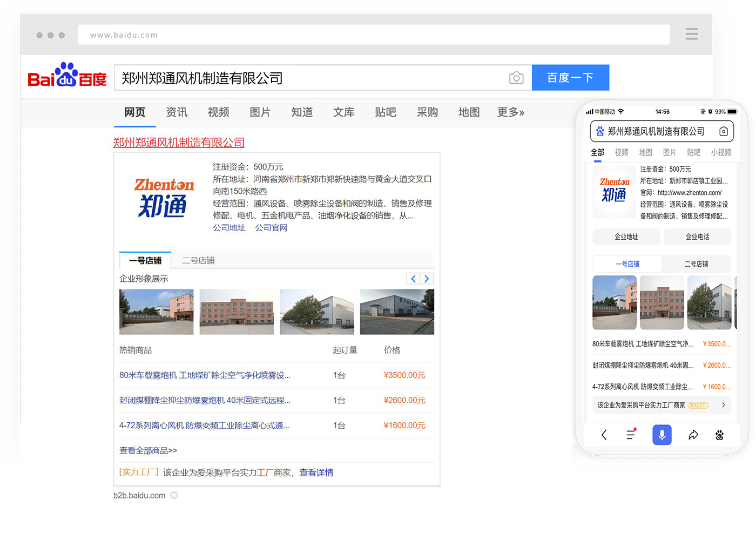Tap the second red building photo on phone
Image resolution: width=756 pixels, height=540 pixels.
click(x=662, y=302)
